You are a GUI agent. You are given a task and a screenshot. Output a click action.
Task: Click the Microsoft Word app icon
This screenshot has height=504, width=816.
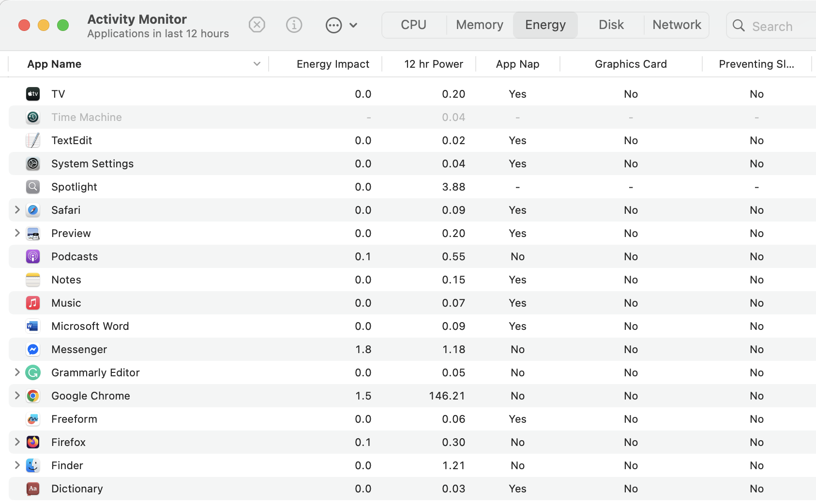coord(33,326)
